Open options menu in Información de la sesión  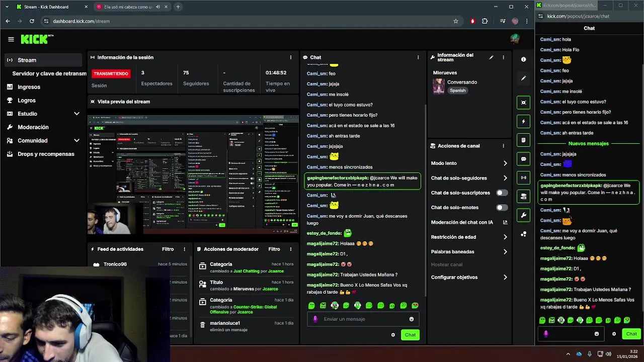point(290,57)
